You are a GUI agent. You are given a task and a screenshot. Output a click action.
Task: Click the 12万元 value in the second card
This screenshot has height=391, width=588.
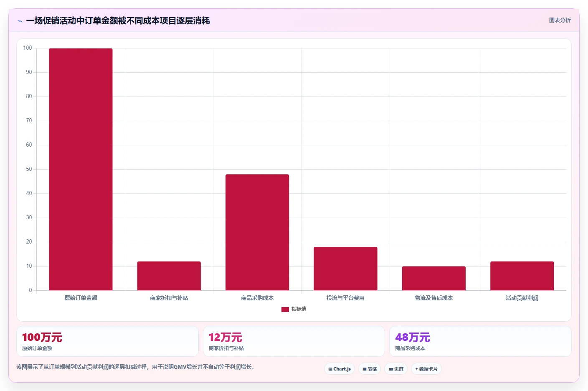tap(226, 338)
